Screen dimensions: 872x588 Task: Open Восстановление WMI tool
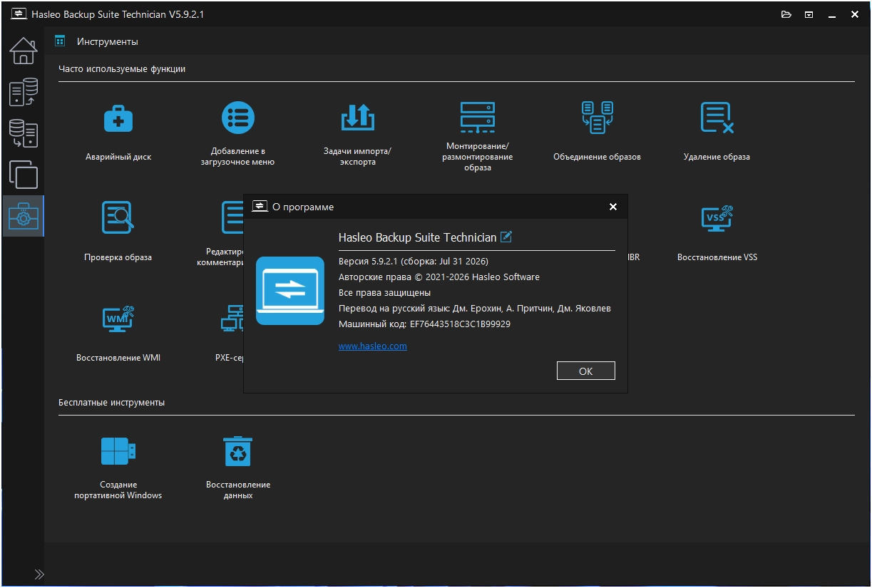[118, 333]
